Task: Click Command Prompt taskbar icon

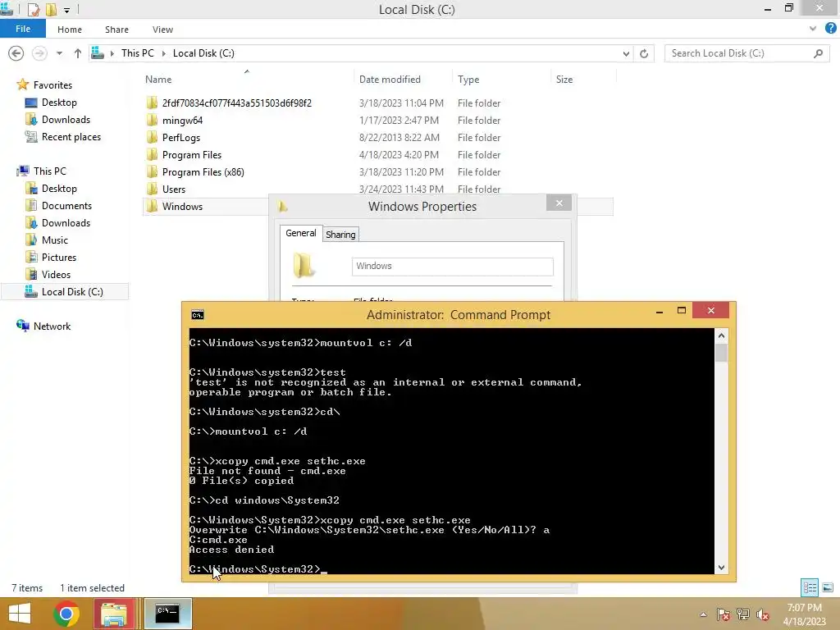Action: [167, 614]
